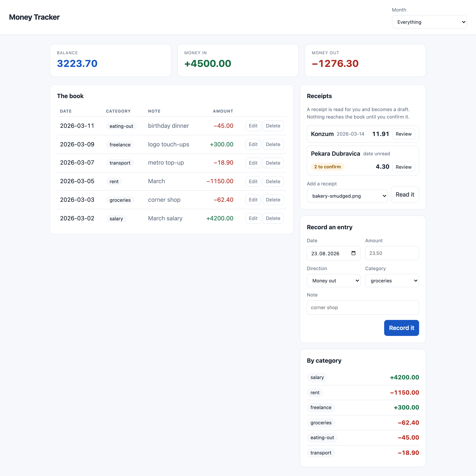This screenshot has width=476, height=476.
Task: Delete the birthday dinner entry
Action: point(273,126)
